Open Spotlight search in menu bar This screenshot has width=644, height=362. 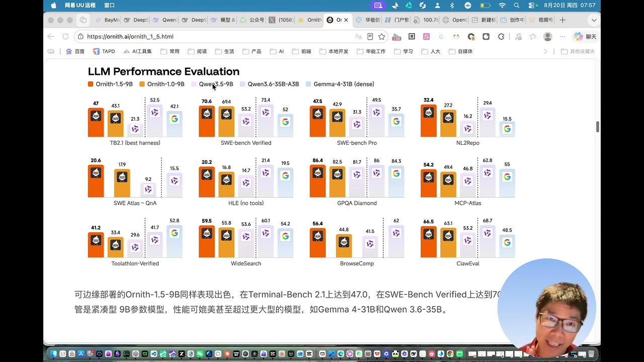517,6
